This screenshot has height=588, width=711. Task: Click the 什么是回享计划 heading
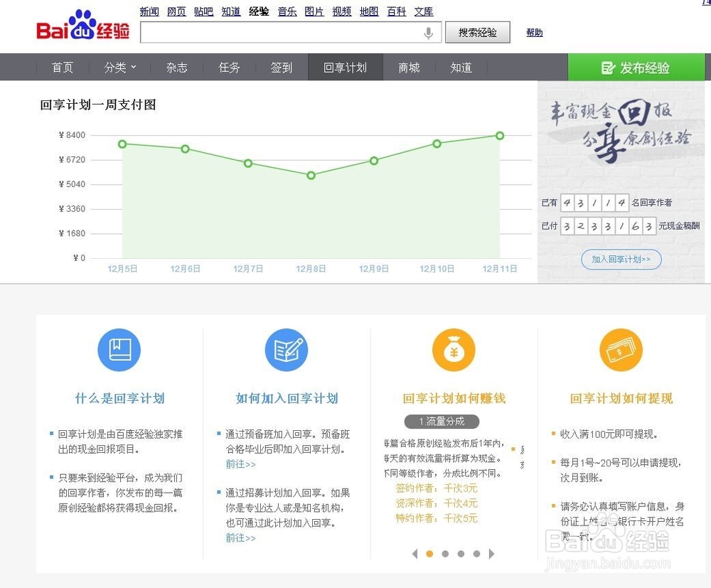pyautogui.click(x=119, y=398)
